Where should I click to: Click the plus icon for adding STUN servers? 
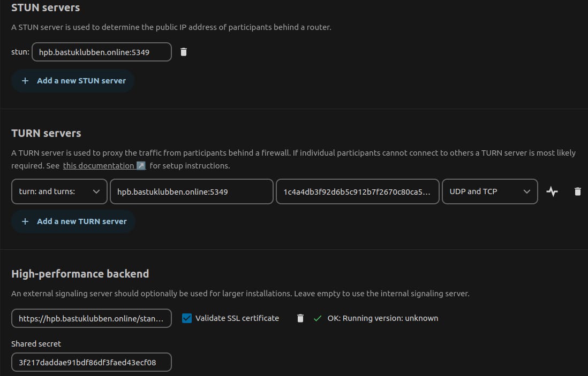[x=25, y=80]
